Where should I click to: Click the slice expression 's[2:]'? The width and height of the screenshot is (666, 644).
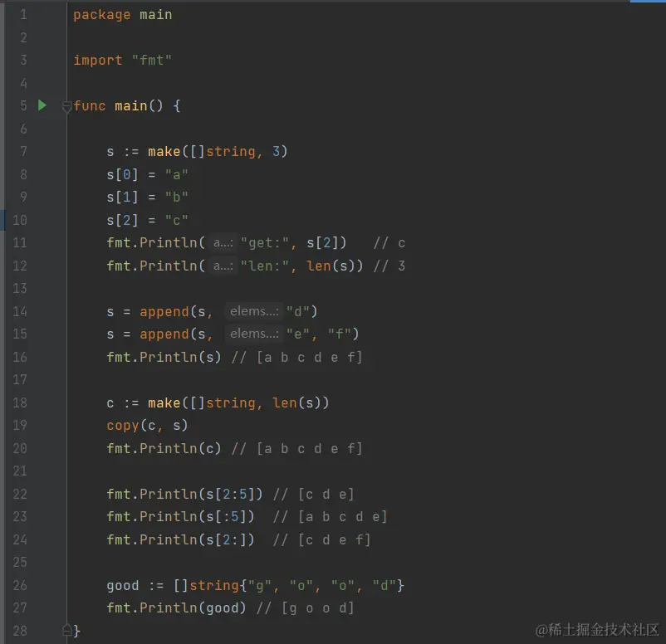pyautogui.click(x=226, y=540)
